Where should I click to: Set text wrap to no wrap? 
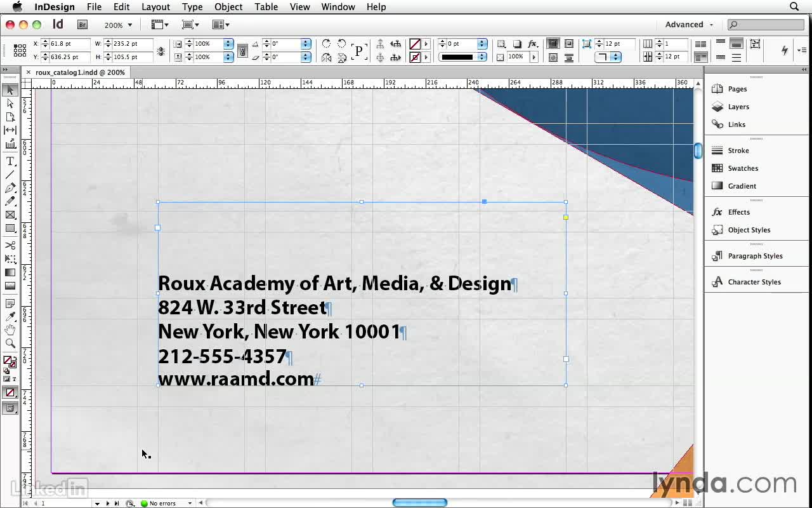click(x=553, y=44)
